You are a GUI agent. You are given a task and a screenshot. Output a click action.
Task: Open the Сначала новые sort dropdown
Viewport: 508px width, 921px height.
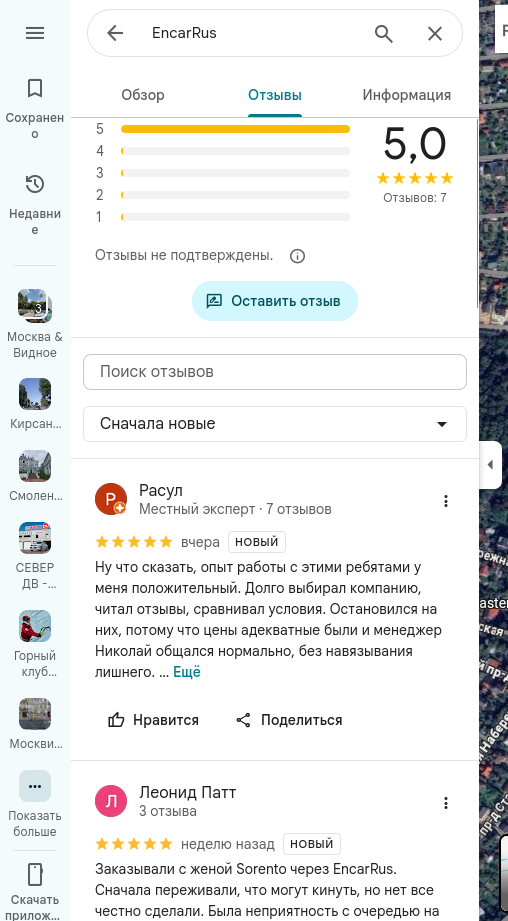(275, 423)
